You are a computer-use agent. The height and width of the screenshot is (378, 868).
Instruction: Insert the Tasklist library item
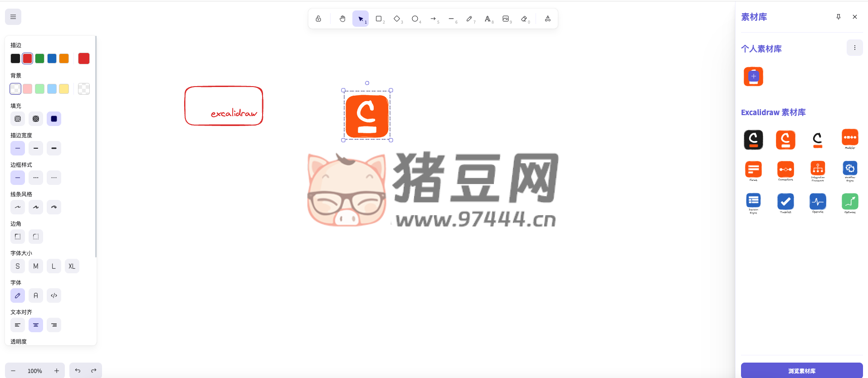click(x=785, y=204)
